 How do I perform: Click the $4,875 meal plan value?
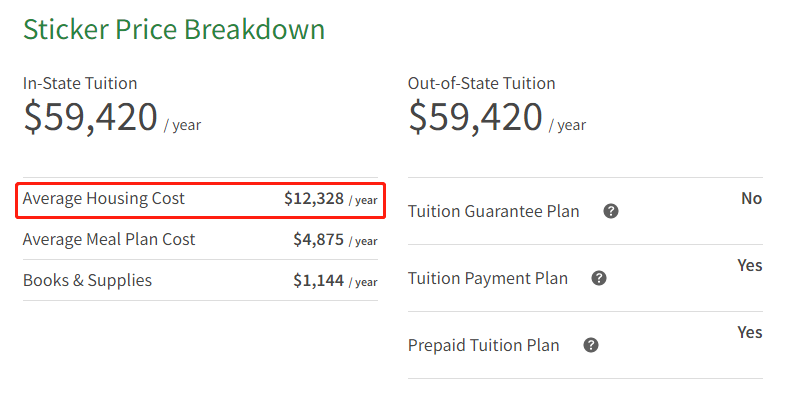point(318,240)
